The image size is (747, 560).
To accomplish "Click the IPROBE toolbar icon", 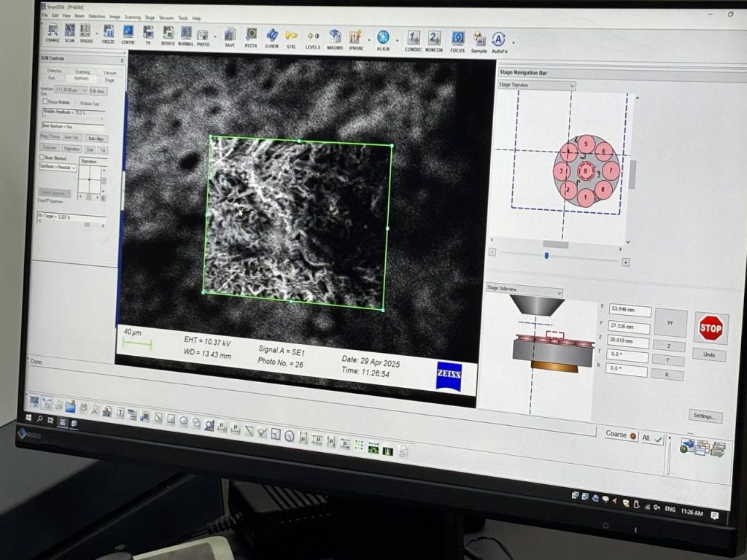I will point(355,40).
